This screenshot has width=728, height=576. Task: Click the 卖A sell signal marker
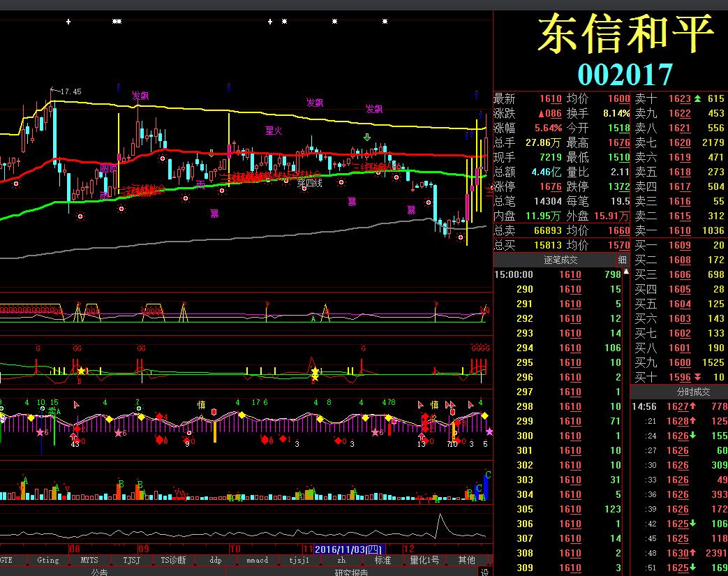pos(54,411)
